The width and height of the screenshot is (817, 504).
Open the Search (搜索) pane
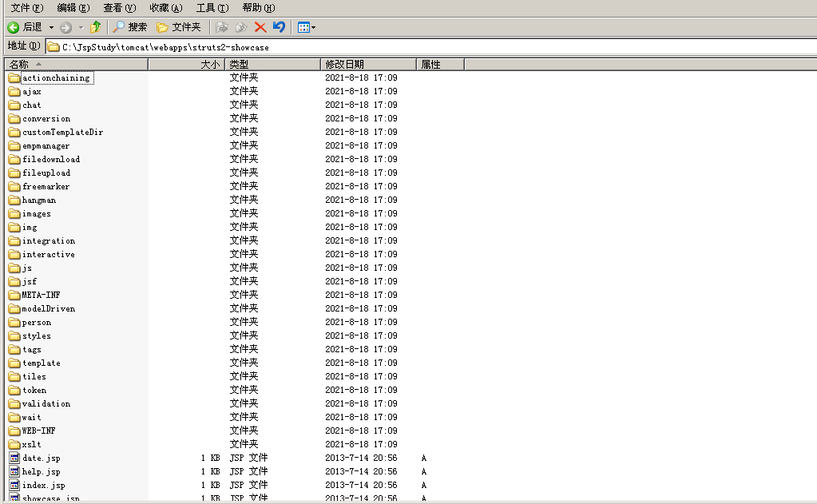pyautogui.click(x=130, y=27)
